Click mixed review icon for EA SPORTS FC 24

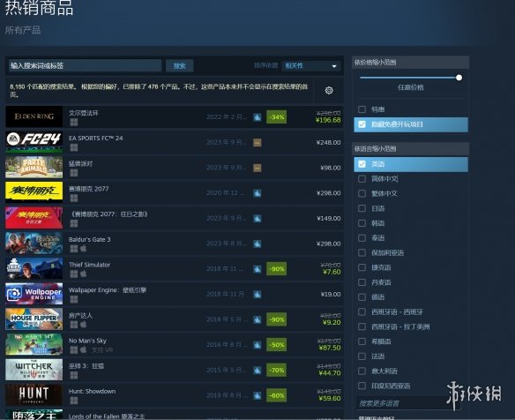pos(257,142)
